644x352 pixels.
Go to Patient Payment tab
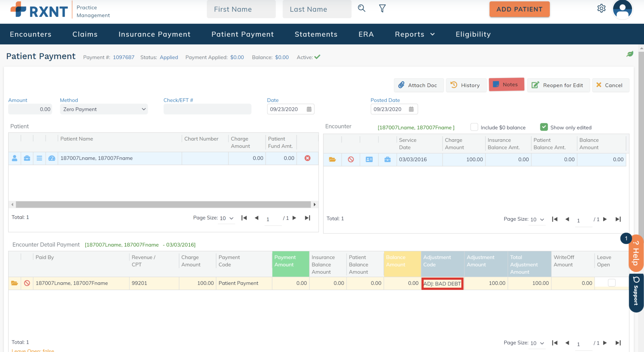[243, 34]
